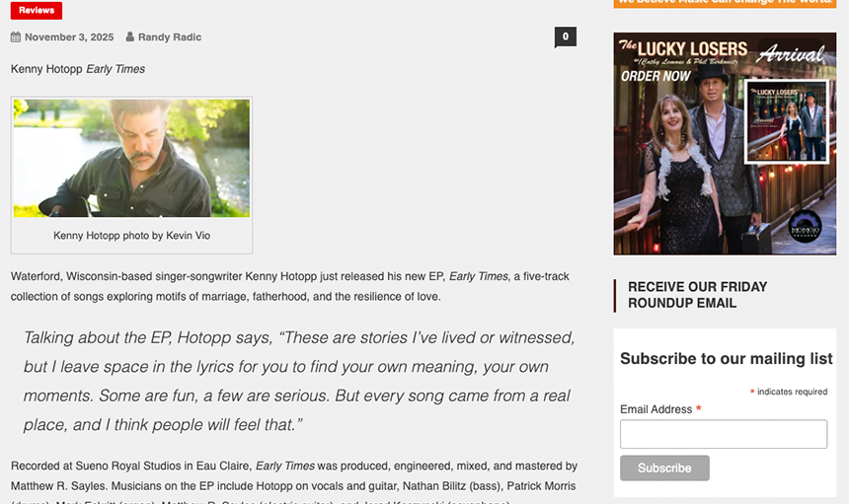Image resolution: width=849 pixels, height=504 pixels.
Task: Click the Subscribe to our mailing list heading
Action: pos(726,359)
